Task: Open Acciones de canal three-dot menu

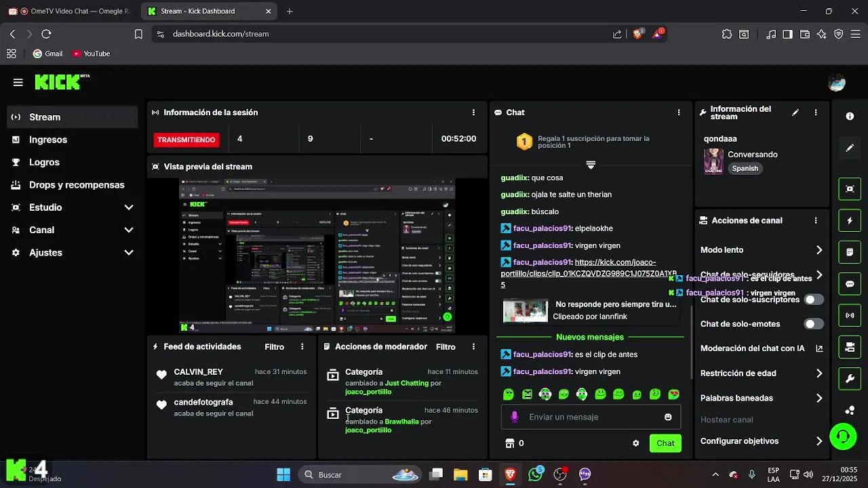Action: point(816,220)
